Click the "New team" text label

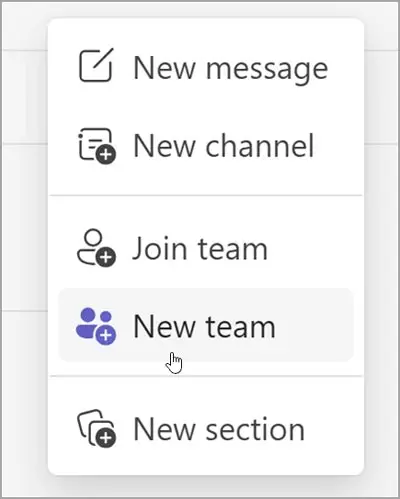click(x=204, y=327)
